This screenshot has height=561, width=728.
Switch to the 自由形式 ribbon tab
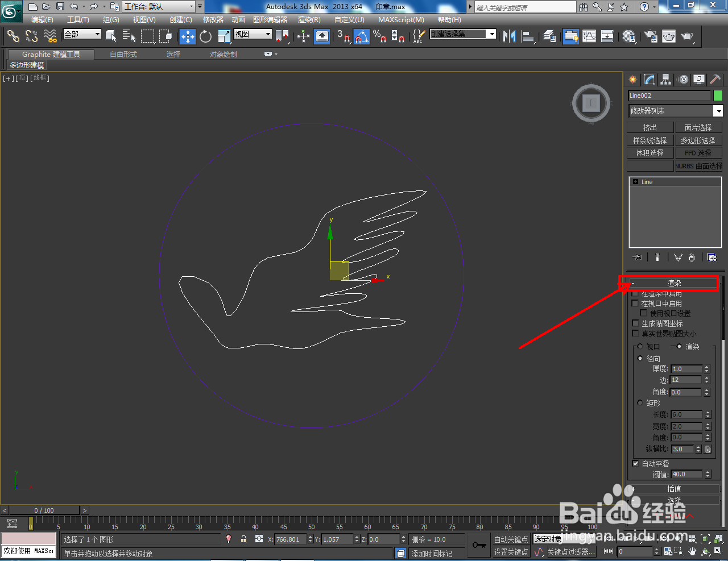[x=123, y=54]
